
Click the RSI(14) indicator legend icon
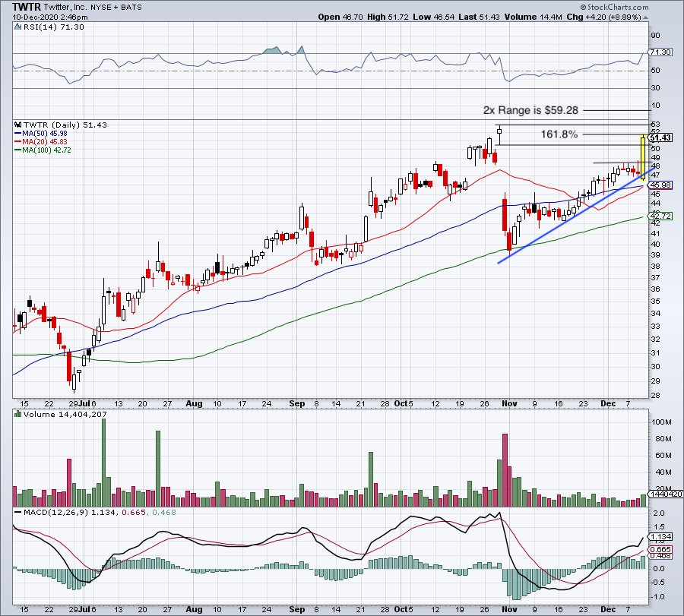point(18,27)
